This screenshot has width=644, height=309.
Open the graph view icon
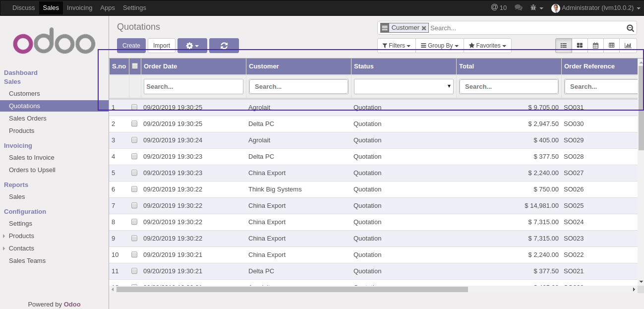pos(628,46)
